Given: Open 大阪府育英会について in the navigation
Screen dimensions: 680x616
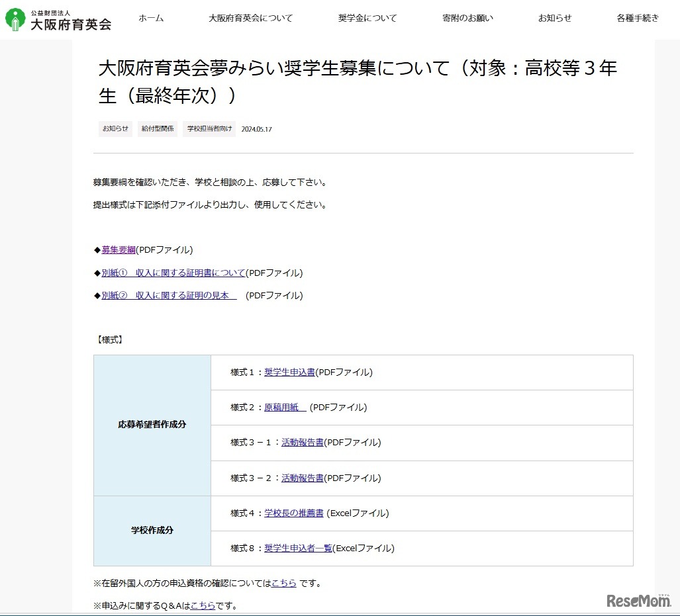Looking at the screenshot, I should coord(250,19).
